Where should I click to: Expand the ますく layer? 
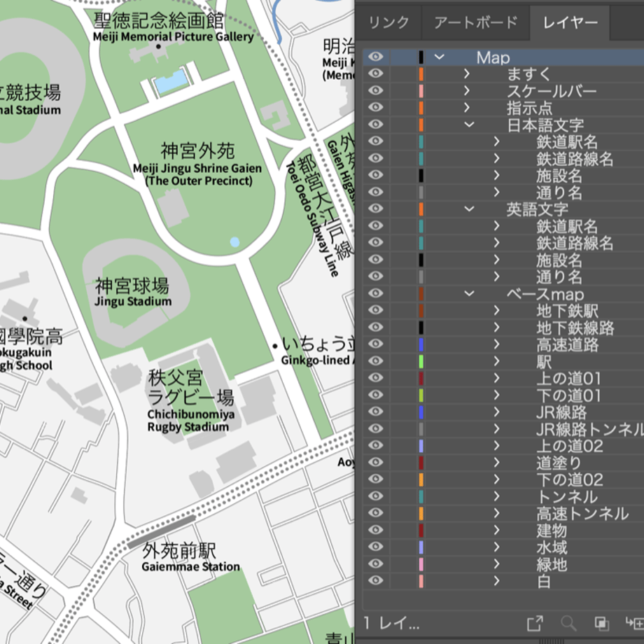click(x=467, y=74)
